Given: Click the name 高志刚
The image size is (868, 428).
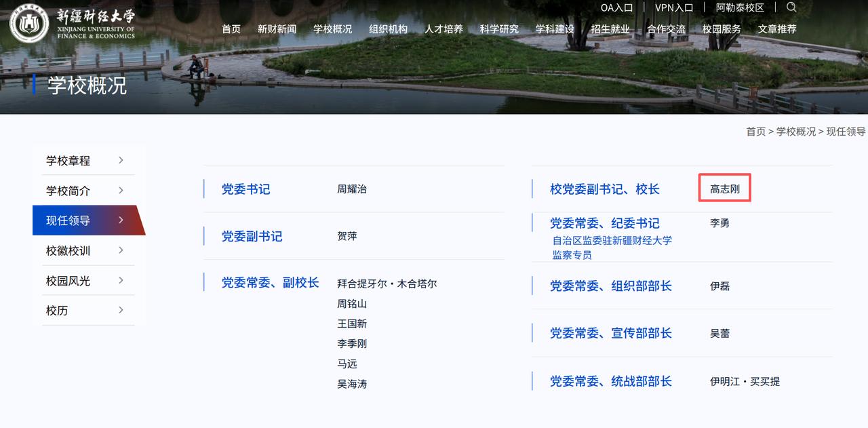Looking at the screenshot, I should click(725, 189).
